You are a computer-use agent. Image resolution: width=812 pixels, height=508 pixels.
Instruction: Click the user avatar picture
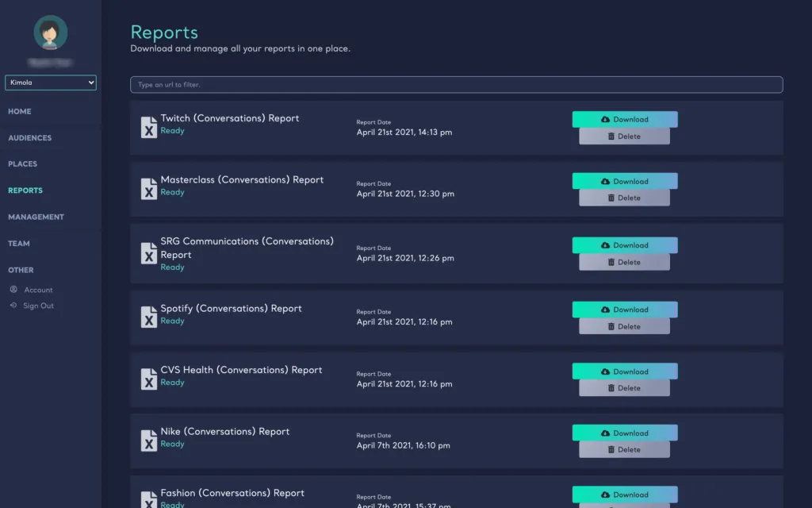point(50,32)
